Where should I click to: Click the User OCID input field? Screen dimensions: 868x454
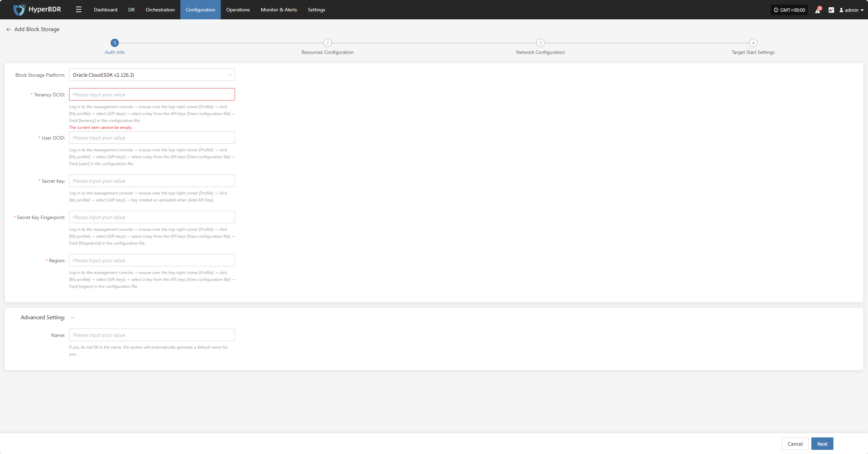pyautogui.click(x=152, y=138)
